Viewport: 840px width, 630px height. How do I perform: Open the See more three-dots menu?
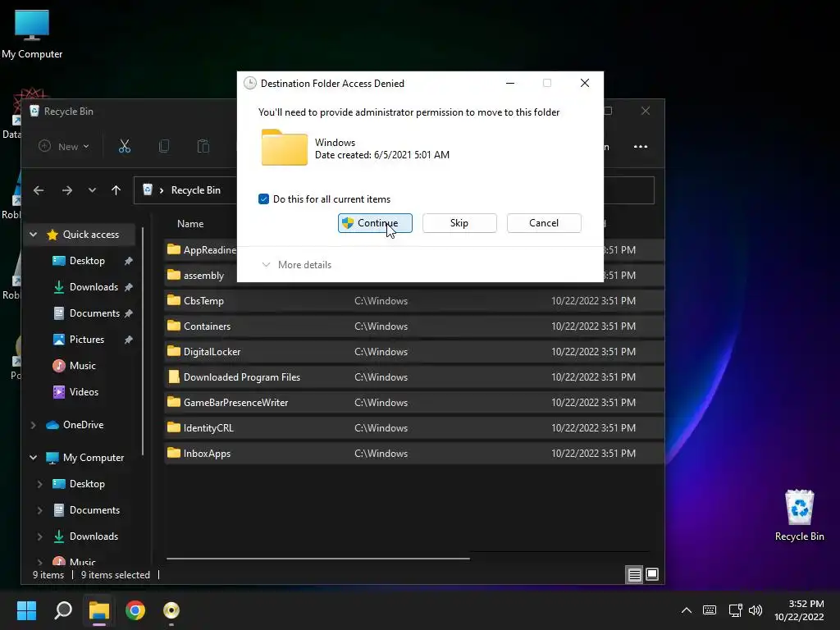pyautogui.click(x=640, y=146)
